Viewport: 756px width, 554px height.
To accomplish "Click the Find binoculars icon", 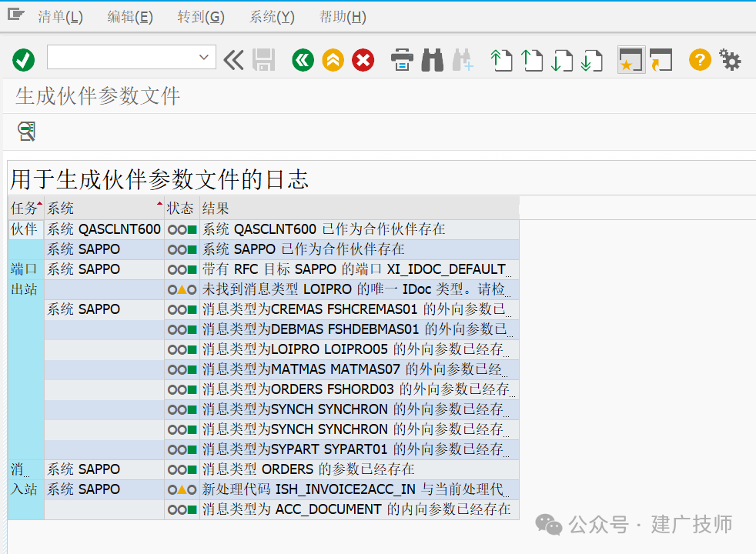I will 432,60.
